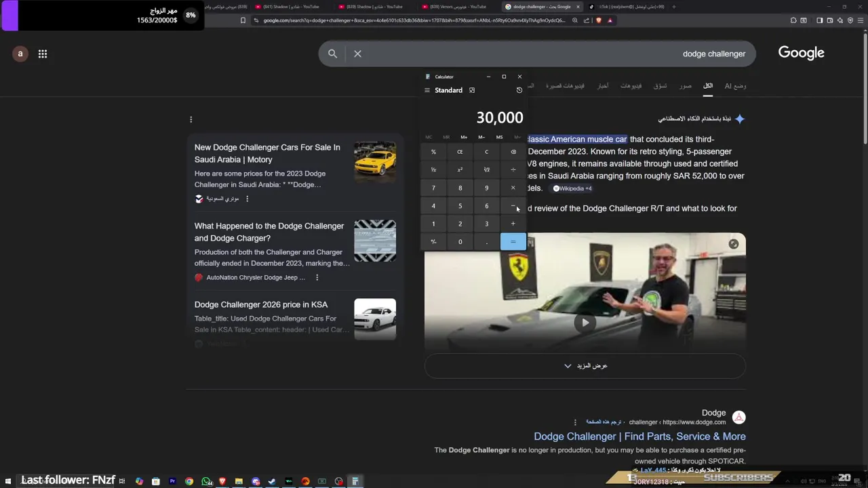Open the Google apps grid icon
This screenshot has width=868, height=488.
coord(43,54)
